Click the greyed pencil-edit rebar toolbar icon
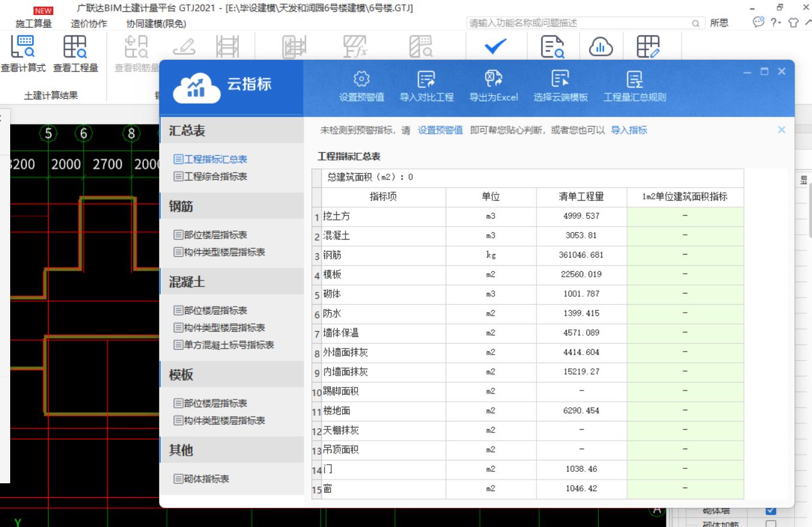The width and height of the screenshot is (812, 527). click(184, 47)
